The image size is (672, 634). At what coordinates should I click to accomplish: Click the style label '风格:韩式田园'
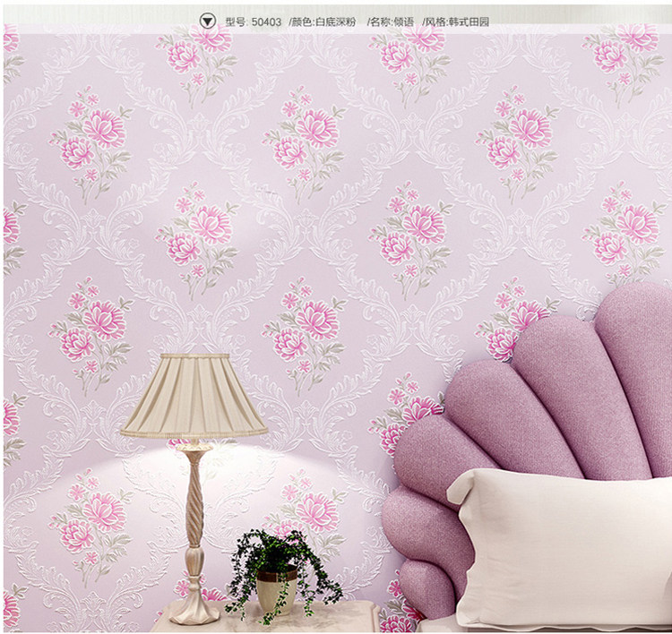[x=457, y=21]
